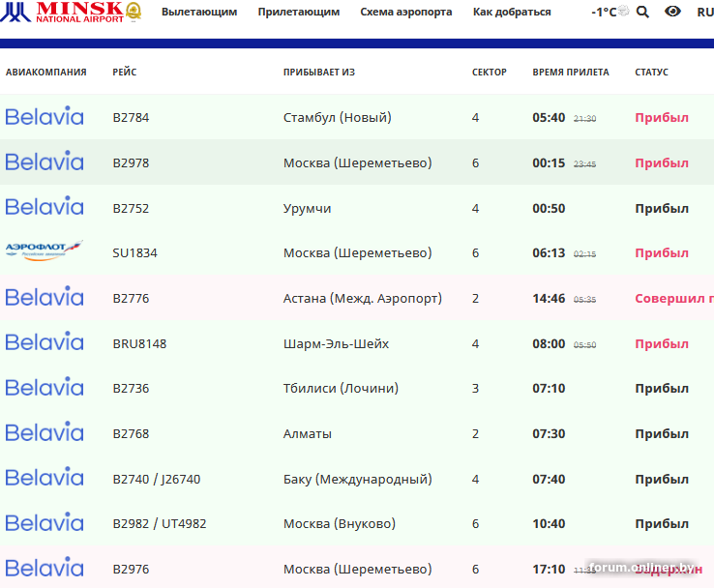Screen dimensions: 714x588
Task: Click the Aeroflot logo for flight SU1834
Action: tap(44, 250)
